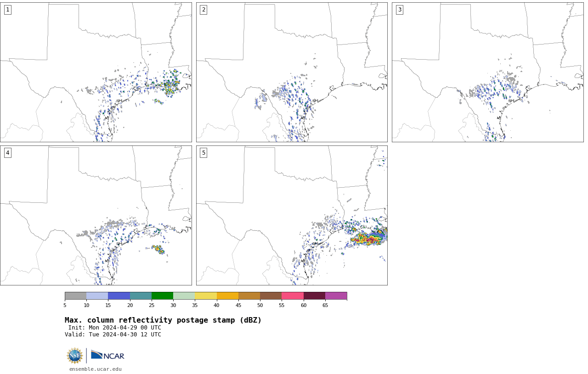Image resolution: width=588 pixels, height=374 pixels.
Task: Click the number label 3 in third panel
Action: (x=399, y=10)
